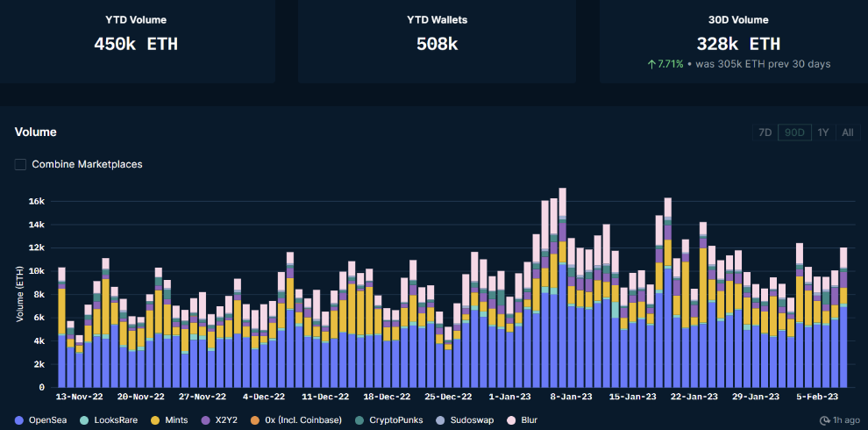Click the YTD Volume stat card
This screenshot has width=868, height=430.
click(136, 41)
